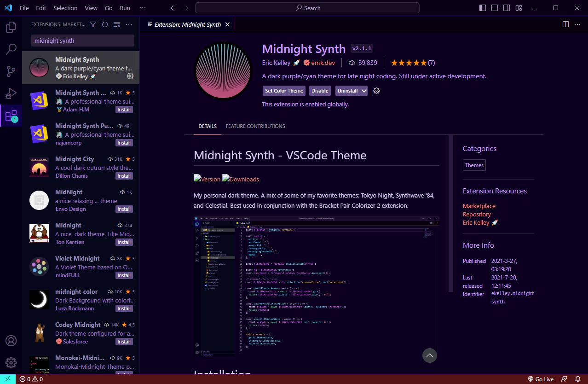Screen dimensions: 588x384
Task: Toggle secondary side bar layout icon
Action: point(507,8)
